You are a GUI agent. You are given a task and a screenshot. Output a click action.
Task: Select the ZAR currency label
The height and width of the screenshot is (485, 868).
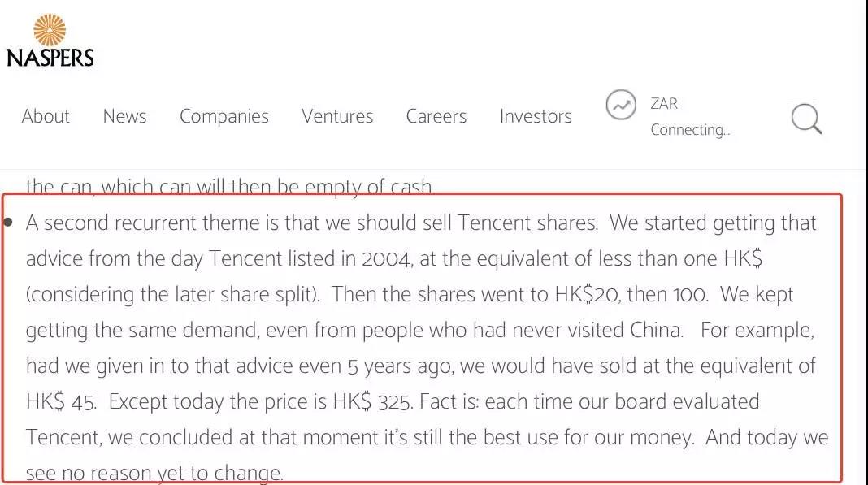pos(664,104)
